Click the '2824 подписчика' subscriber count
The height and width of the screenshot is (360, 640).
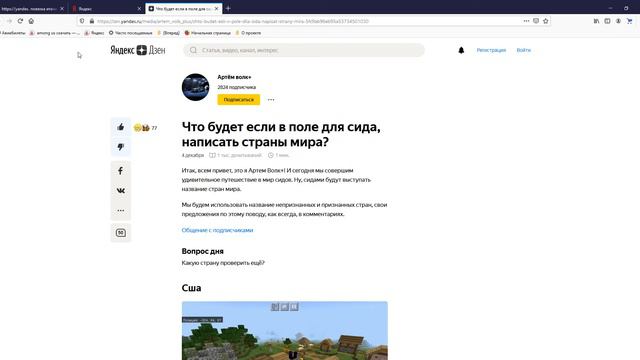pos(237,87)
